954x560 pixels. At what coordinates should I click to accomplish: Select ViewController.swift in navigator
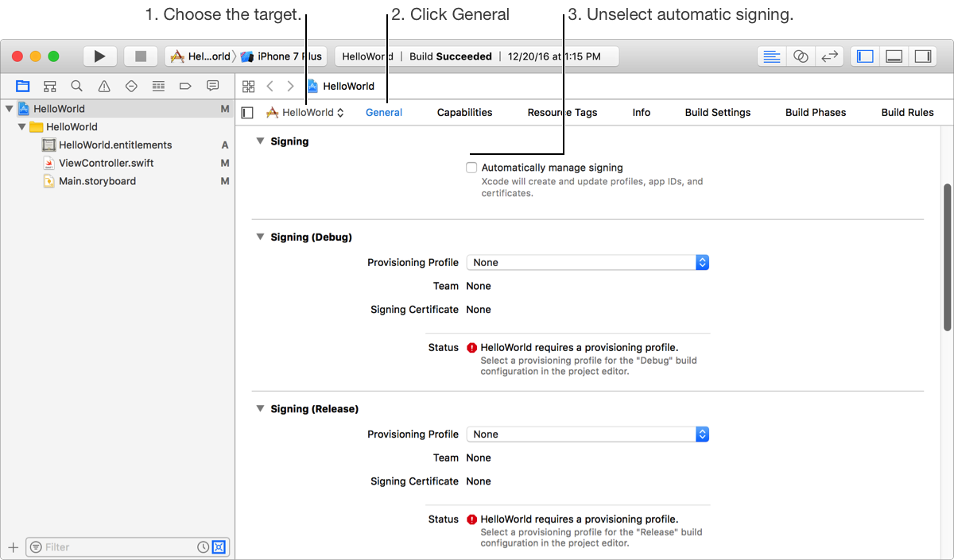106,163
